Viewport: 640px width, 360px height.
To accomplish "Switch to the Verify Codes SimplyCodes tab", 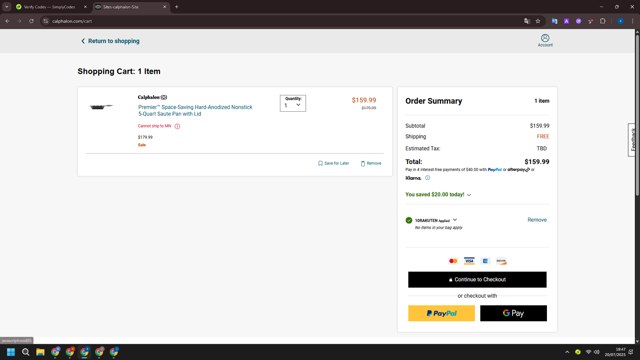I will pos(50,7).
